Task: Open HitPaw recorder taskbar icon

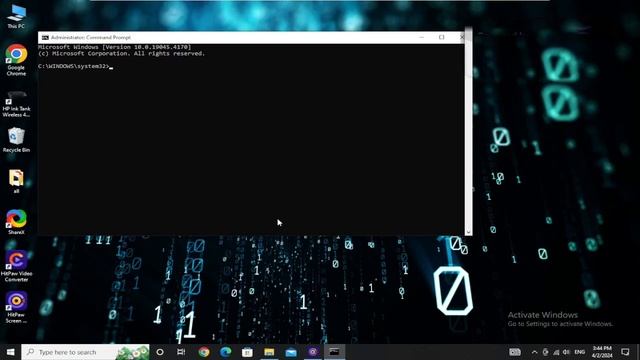Action: tap(313, 352)
